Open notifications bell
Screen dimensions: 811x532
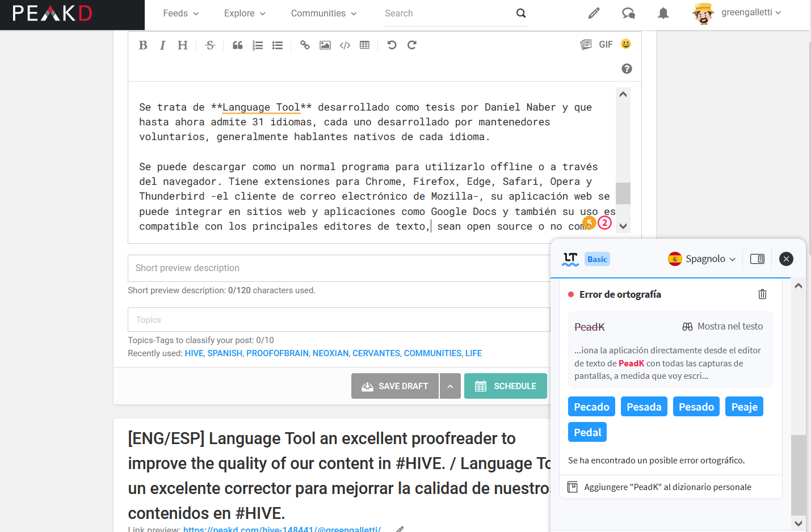point(663,13)
